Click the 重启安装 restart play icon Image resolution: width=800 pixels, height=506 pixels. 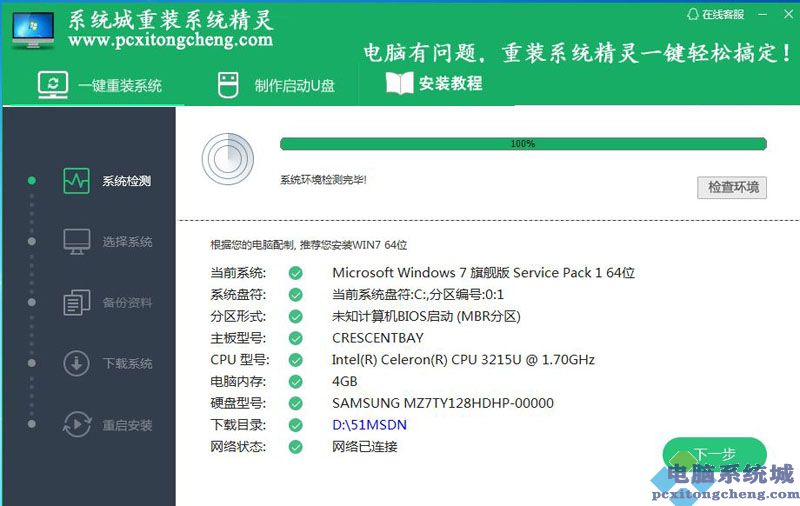point(77,424)
